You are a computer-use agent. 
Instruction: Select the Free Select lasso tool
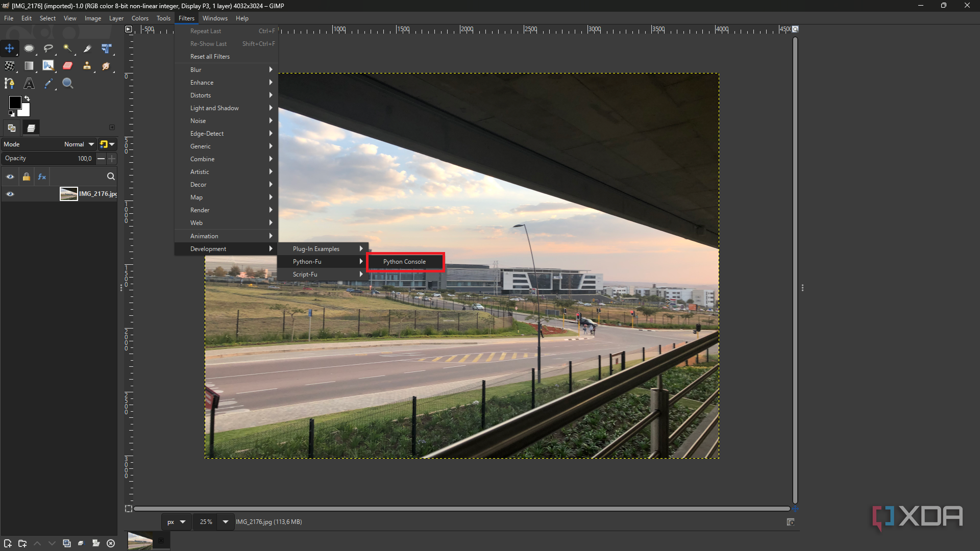point(48,48)
